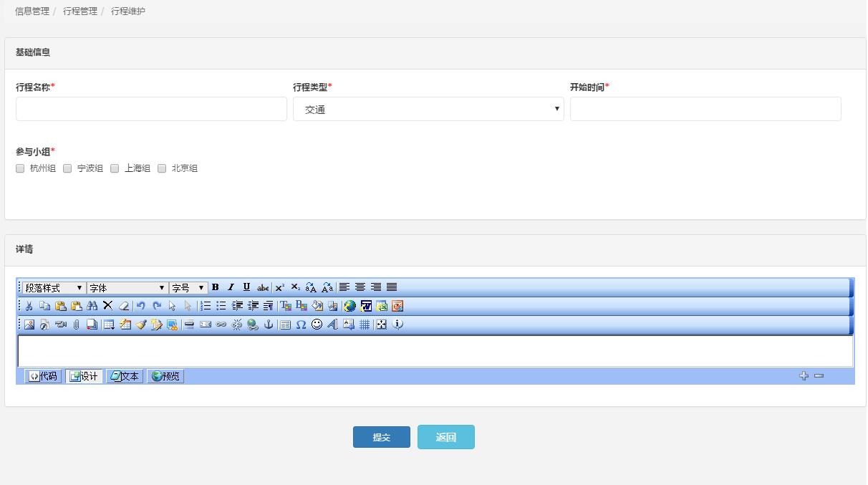Click the globe icon in second toolbar row
Image resolution: width=868 pixels, height=485 pixels.
349,306
